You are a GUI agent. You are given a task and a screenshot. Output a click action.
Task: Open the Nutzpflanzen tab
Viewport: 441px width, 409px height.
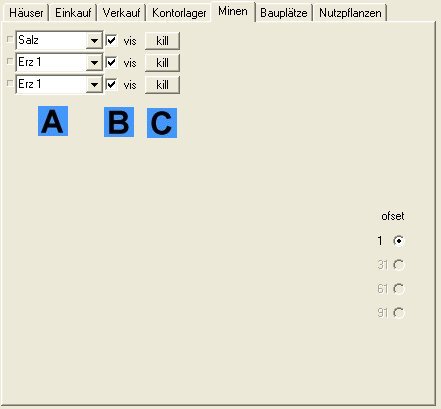click(350, 13)
